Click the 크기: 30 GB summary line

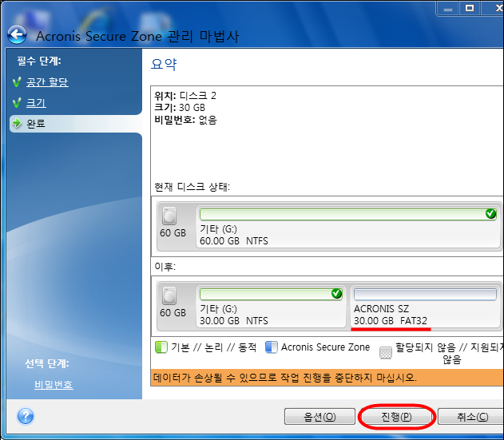pos(180,107)
